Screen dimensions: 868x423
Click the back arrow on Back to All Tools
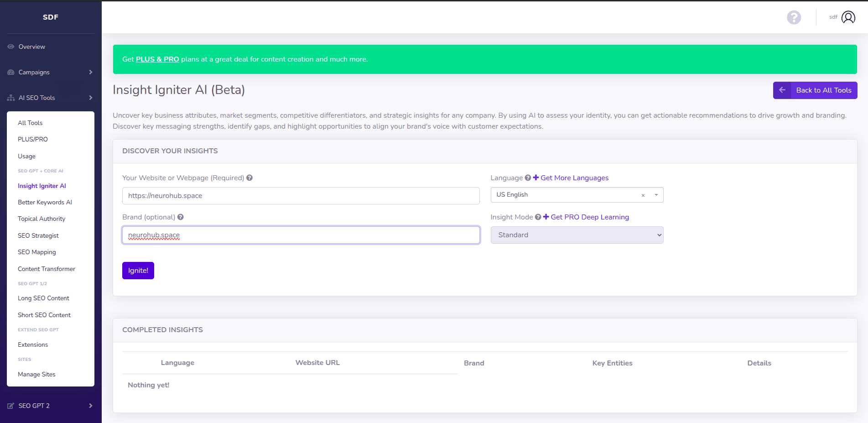tap(782, 90)
